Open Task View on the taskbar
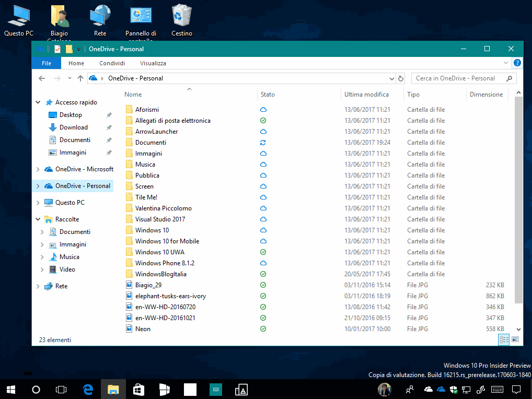Image resolution: width=532 pixels, height=399 pixels. point(61,390)
